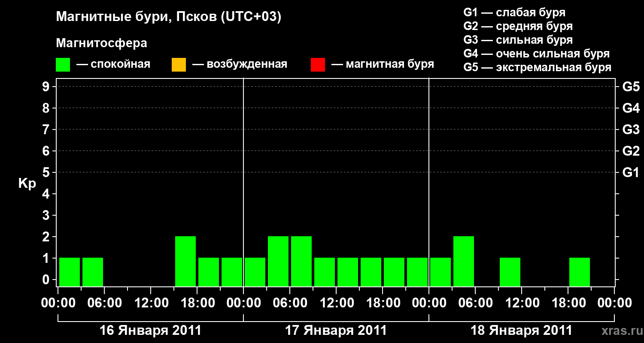This screenshot has width=644, height=343.
Task: Click the 06:00–09:00 Kp 2 bar on 17 January
Action: [x=301, y=261]
